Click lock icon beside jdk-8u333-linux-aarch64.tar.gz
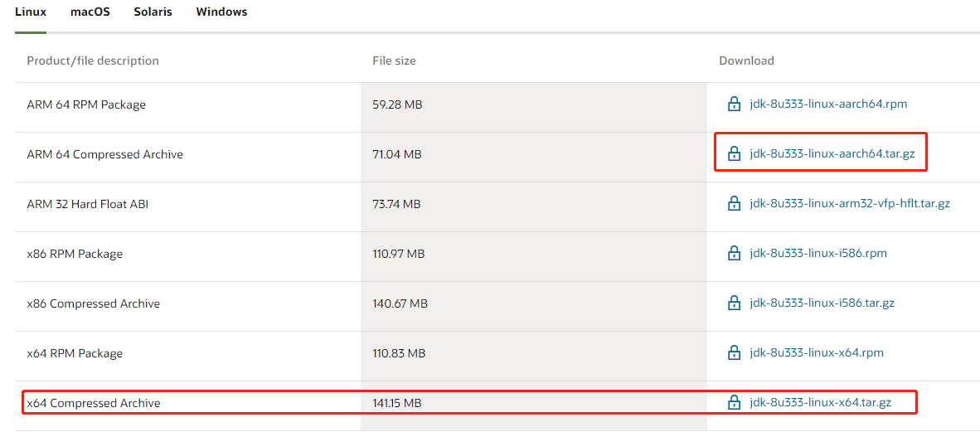Image resolution: width=980 pixels, height=432 pixels. click(734, 153)
